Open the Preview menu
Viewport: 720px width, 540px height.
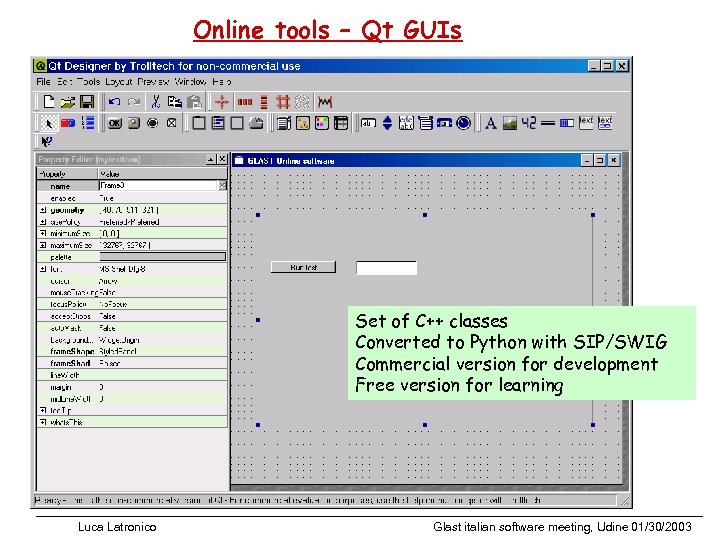pos(153,82)
